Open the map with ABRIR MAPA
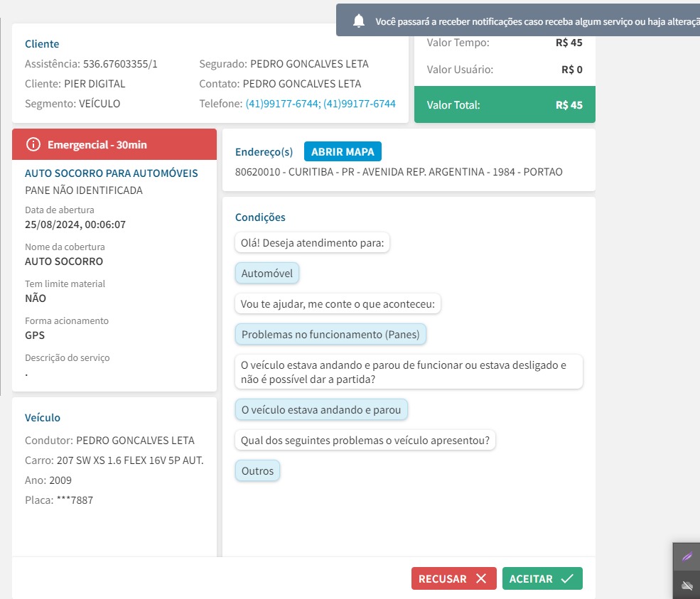Image resolution: width=700 pixels, height=599 pixels. 343,151
